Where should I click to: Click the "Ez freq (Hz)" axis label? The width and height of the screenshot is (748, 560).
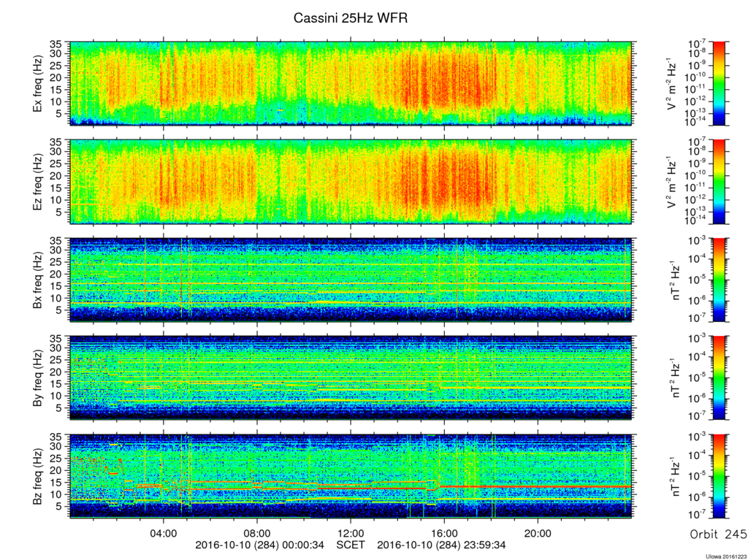click(37, 182)
